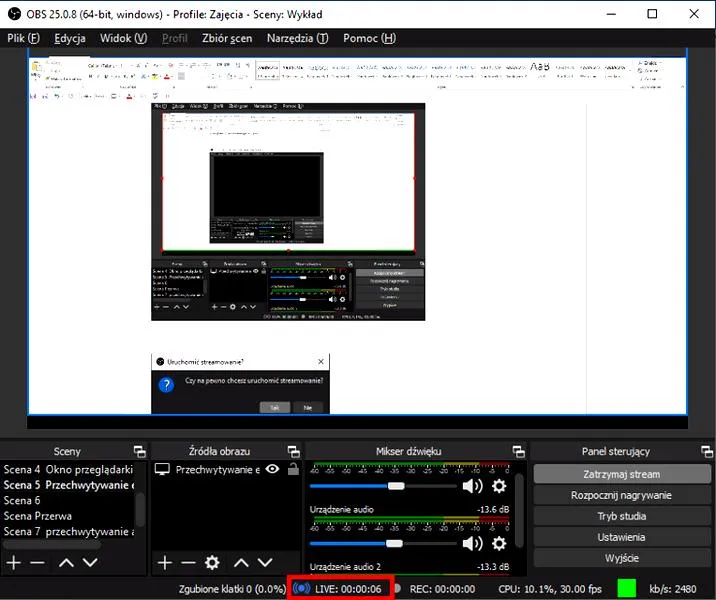Click the Urządzenie audio 2 label
Screen dimensions: 716x600
coord(345,567)
